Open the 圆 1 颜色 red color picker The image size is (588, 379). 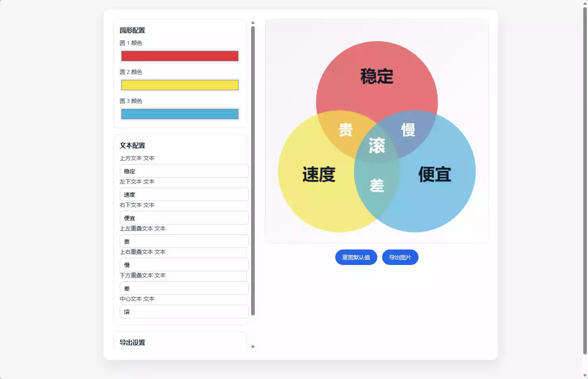coord(180,56)
